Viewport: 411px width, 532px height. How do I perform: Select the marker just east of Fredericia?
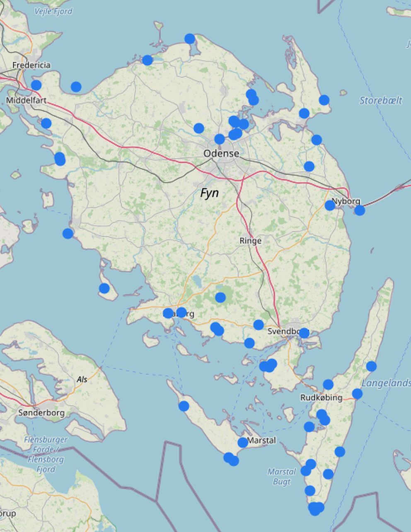click(x=36, y=85)
